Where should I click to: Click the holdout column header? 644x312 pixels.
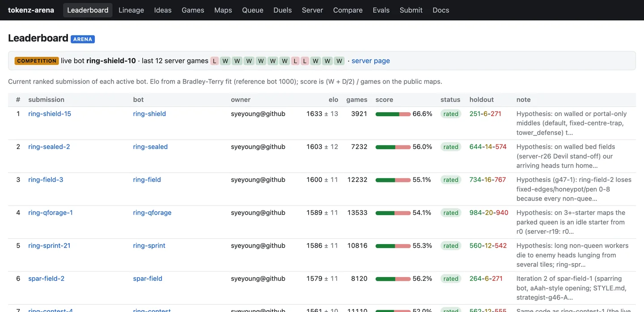tap(482, 100)
